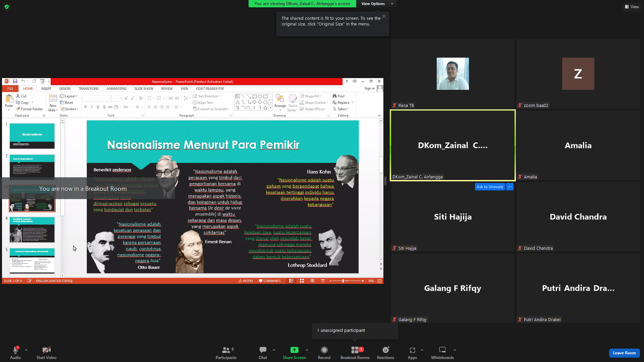644x362 pixels.
Task: Click Format Painter
Action: pyautogui.click(x=30, y=109)
